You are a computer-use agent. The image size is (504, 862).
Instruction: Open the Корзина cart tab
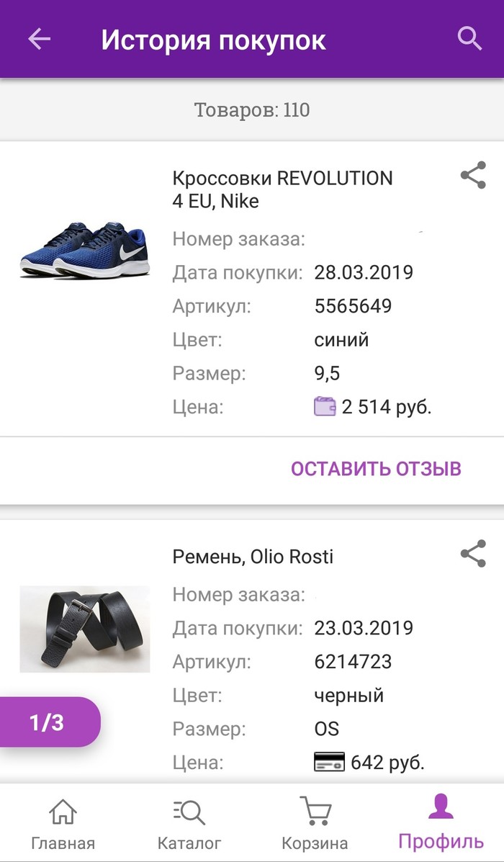click(x=315, y=823)
